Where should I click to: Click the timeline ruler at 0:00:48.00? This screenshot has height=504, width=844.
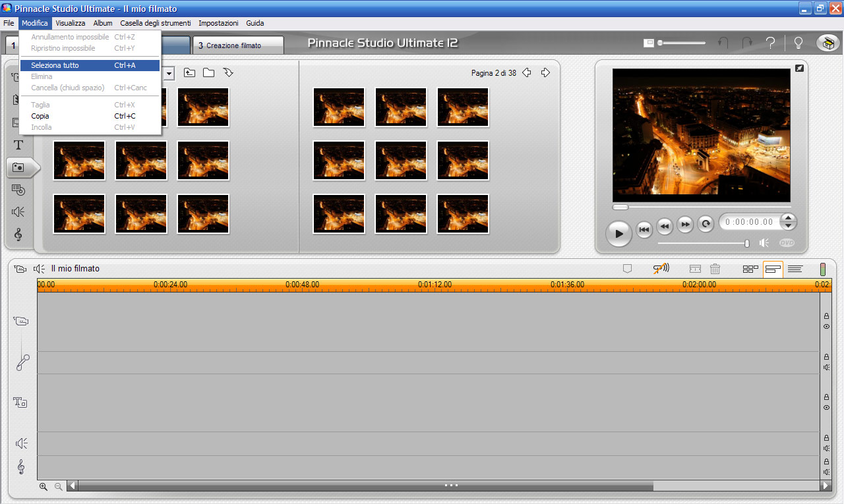click(x=303, y=285)
